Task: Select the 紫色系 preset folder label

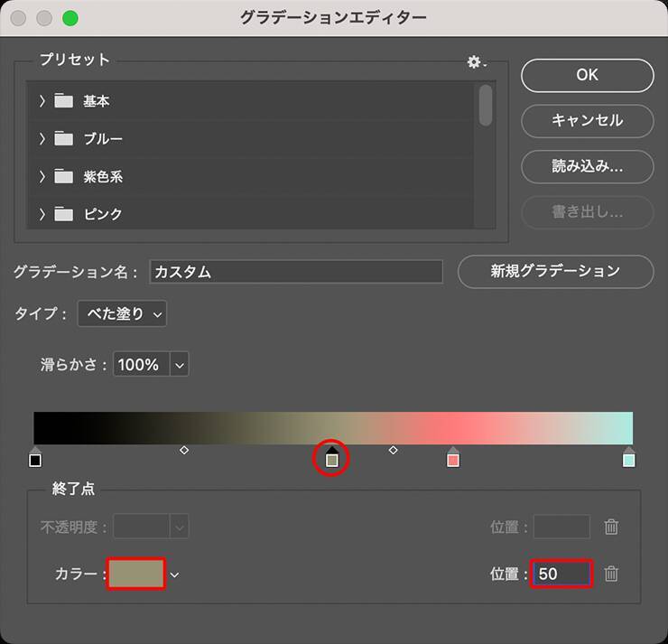Action: 103,176
